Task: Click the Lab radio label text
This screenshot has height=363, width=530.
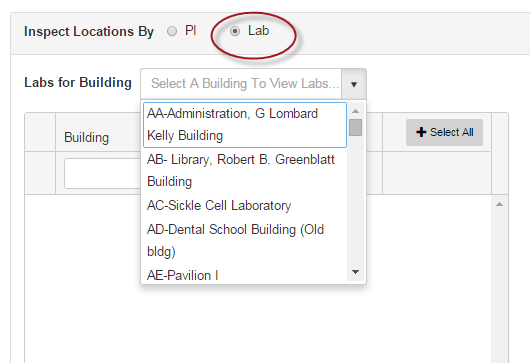Action: point(259,31)
